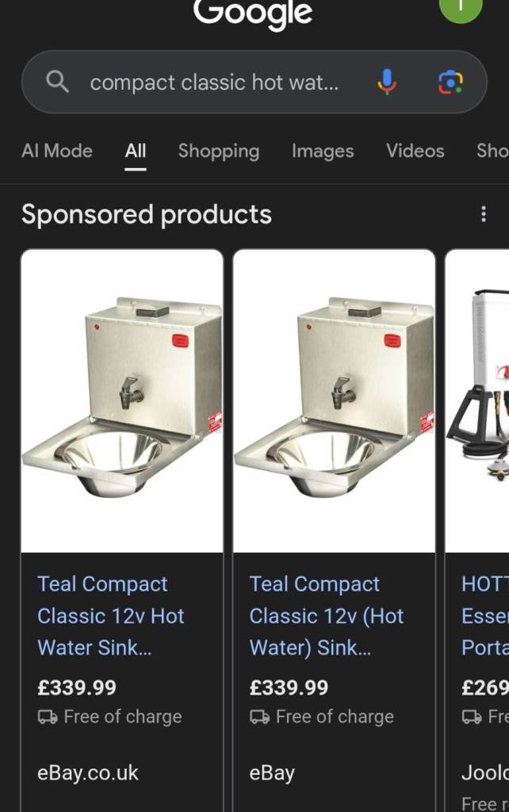The width and height of the screenshot is (509, 812).
Task: Click eBay.co.uk seller name
Action: click(87, 773)
